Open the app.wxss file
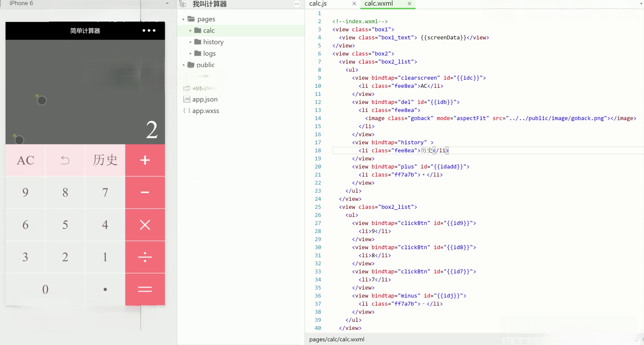Viewport: 644px width, 345px height. click(x=206, y=111)
